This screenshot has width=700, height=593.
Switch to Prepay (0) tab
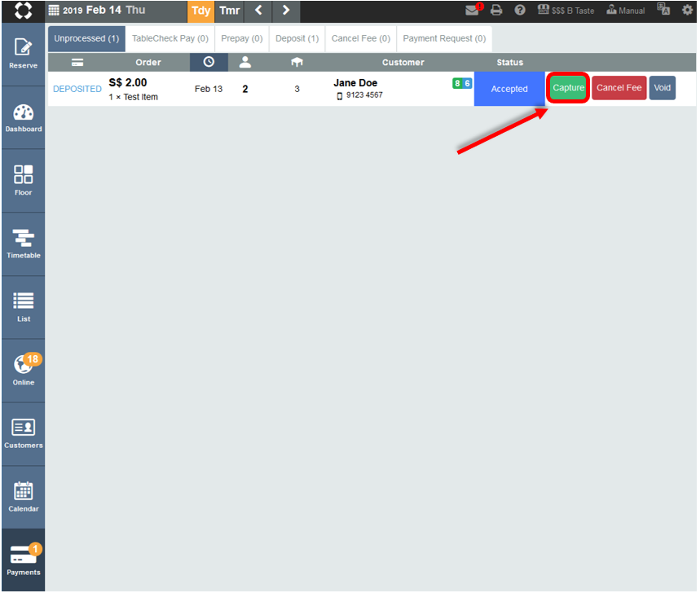tap(241, 38)
